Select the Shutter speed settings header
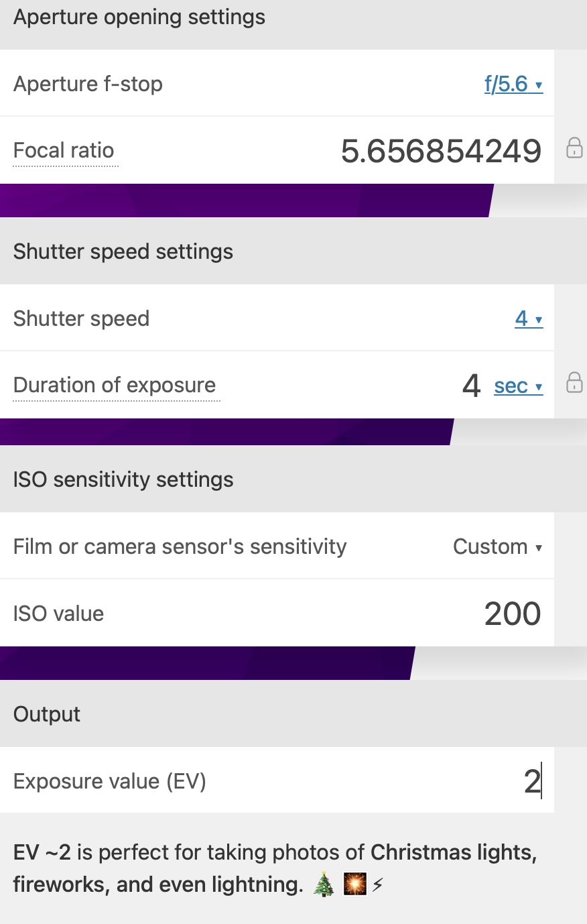 123,251
